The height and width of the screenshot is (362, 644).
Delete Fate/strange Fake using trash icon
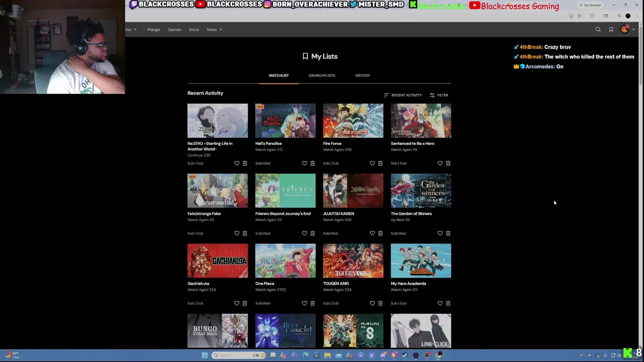coord(245,233)
